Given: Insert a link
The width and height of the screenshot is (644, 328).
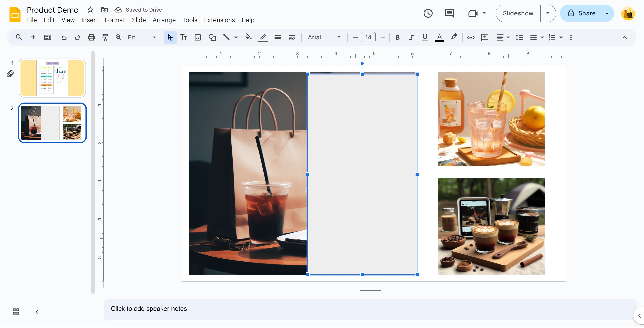Looking at the screenshot, I should point(471,37).
